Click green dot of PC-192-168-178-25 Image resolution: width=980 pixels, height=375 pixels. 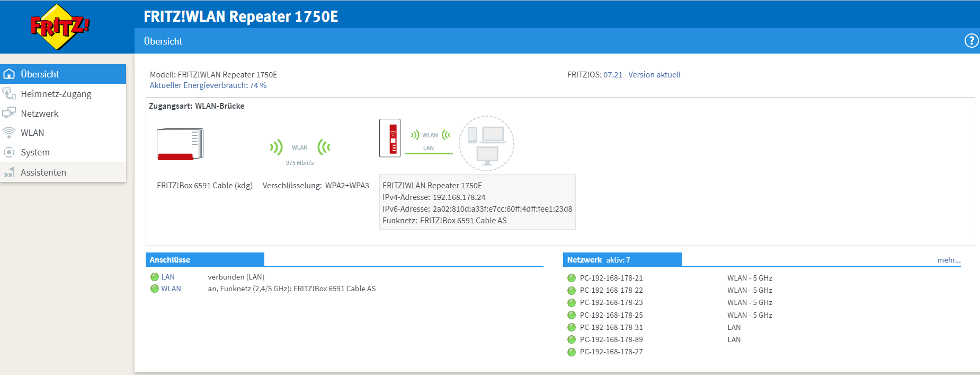click(x=572, y=315)
